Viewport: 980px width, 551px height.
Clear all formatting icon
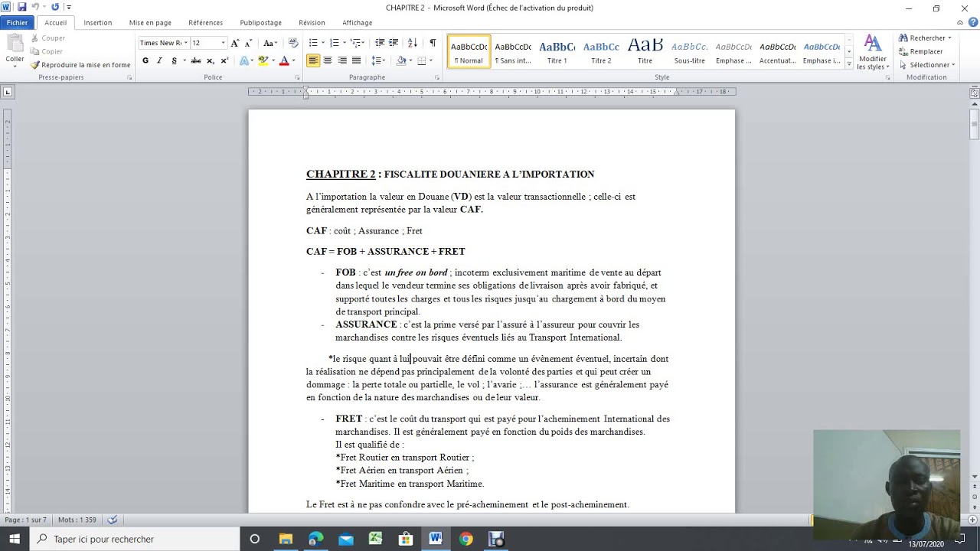[293, 43]
